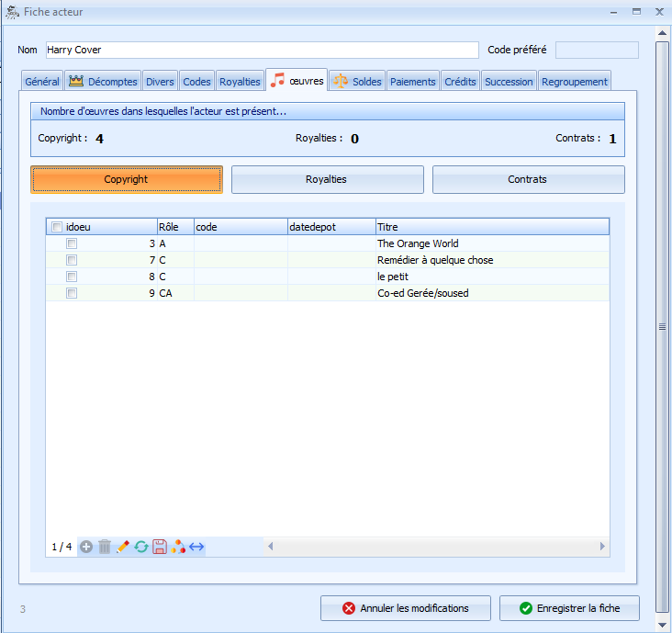Click inside the Nom field with Harry Cover
This screenshot has width=672, height=633.
[261, 50]
